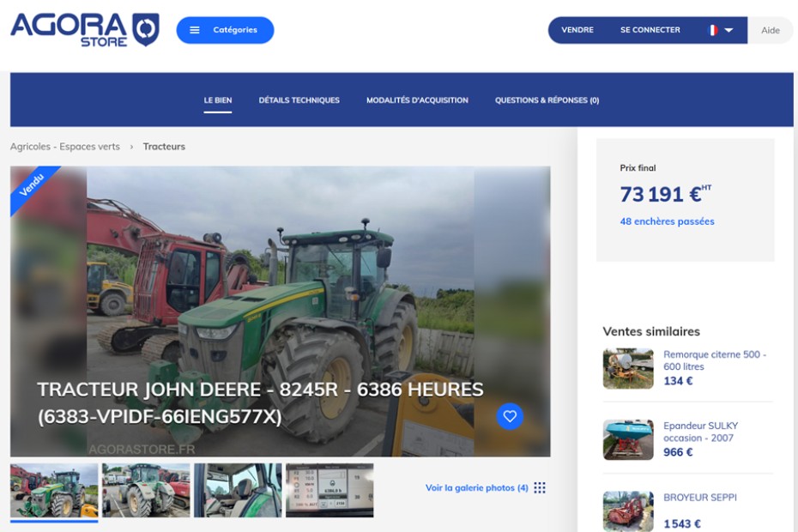
Task: Open the Aide help link
Action: pos(771,30)
